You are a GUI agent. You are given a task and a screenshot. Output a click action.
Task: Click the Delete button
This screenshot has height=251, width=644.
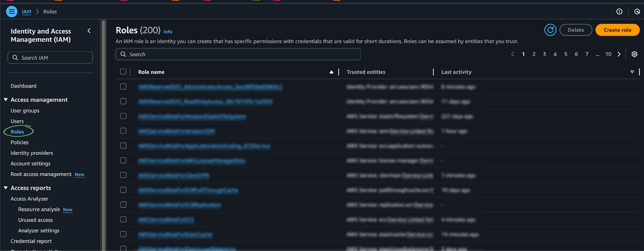click(x=576, y=30)
